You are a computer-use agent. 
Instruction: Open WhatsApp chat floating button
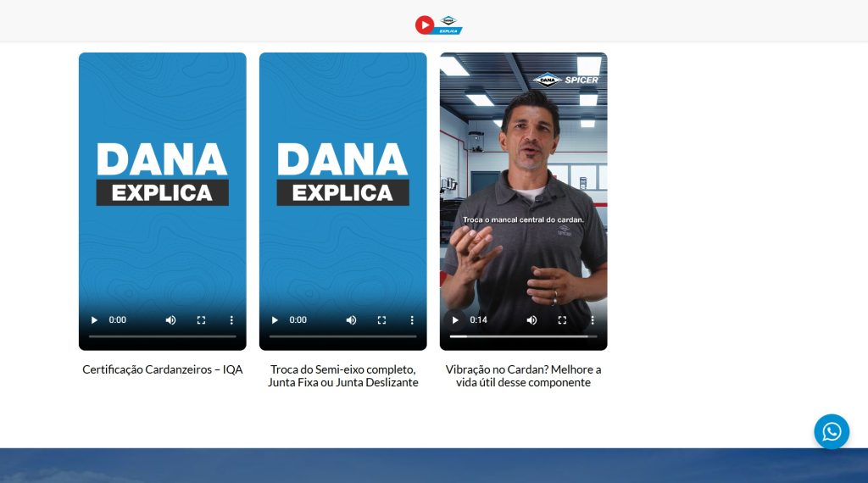[832, 431]
